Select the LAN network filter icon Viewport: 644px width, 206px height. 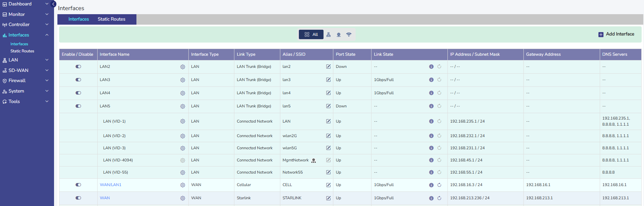click(329, 34)
